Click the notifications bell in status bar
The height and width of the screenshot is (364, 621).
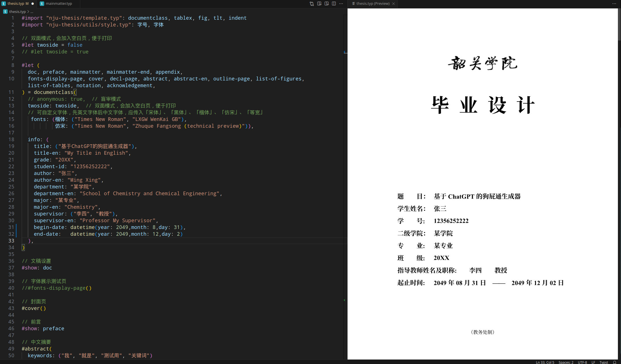(615, 362)
